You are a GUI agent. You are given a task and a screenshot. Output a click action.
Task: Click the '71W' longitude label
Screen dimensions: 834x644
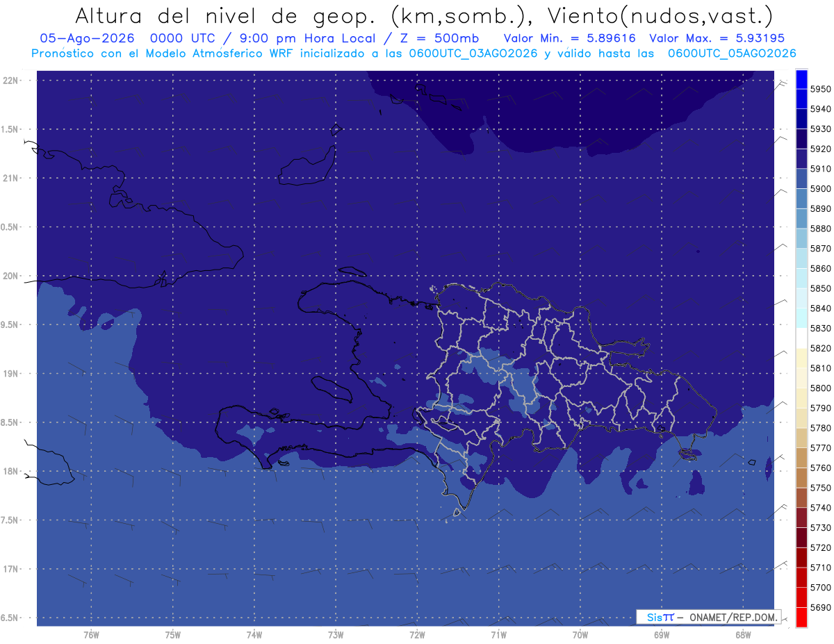[498, 634]
